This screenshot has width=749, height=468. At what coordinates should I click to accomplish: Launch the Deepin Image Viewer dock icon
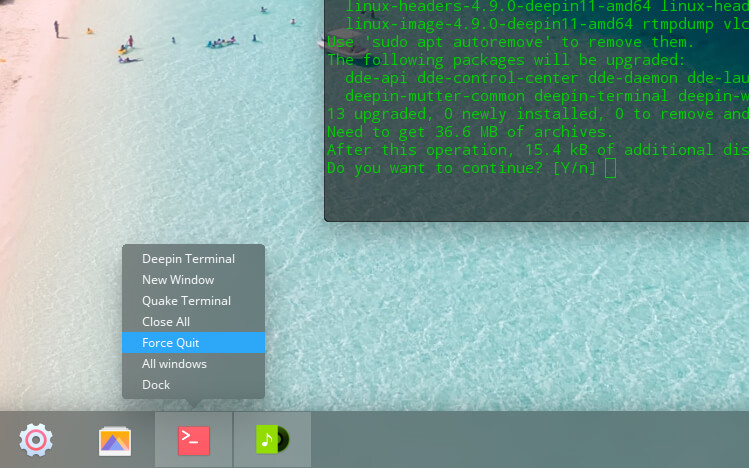[x=115, y=441]
